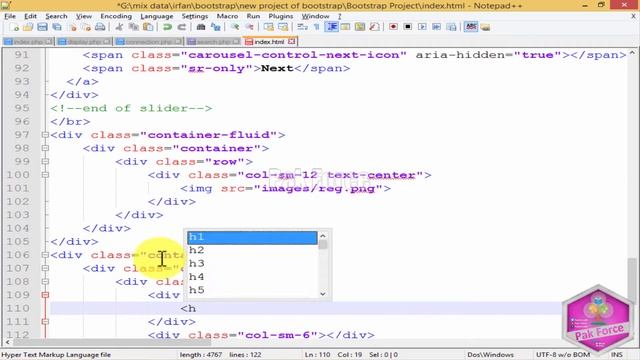
Task: Click the Replace toolbar icon
Action: 216,27
